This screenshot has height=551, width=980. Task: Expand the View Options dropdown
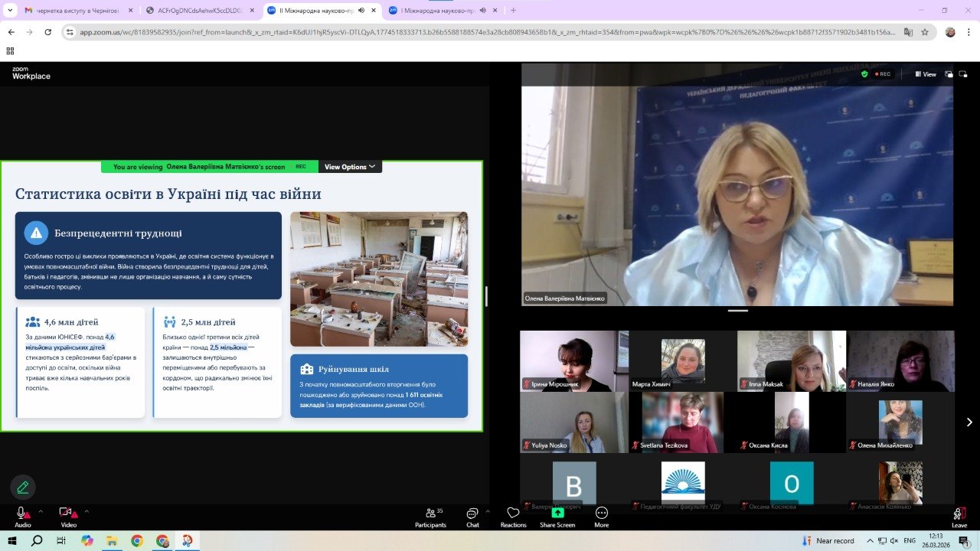pyautogui.click(x=350, y=167)
